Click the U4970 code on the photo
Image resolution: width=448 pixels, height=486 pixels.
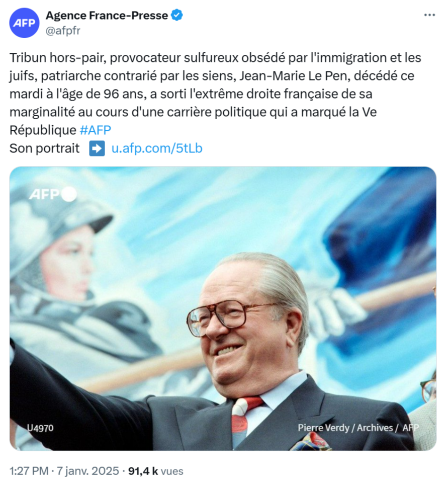click(x=40, y=428)
